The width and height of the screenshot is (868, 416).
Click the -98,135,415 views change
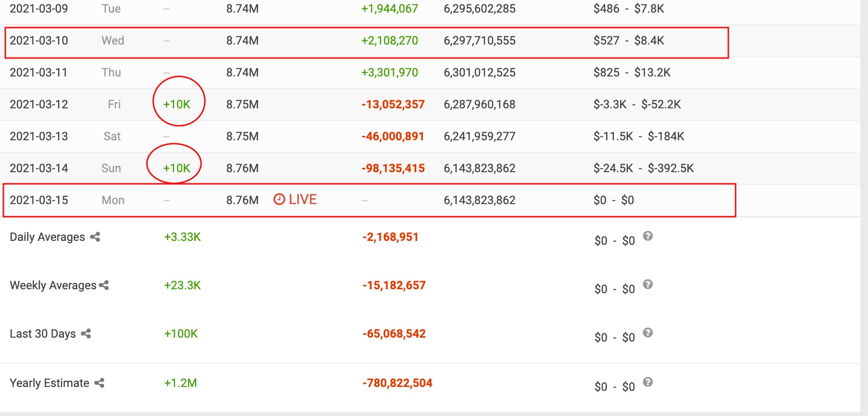(393, 168)
